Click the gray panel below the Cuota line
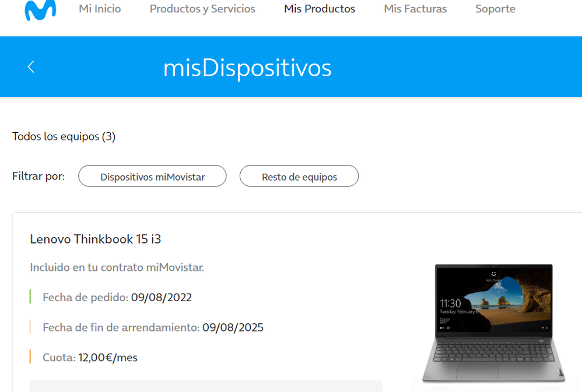582x392 pixels. coord(206,386)
